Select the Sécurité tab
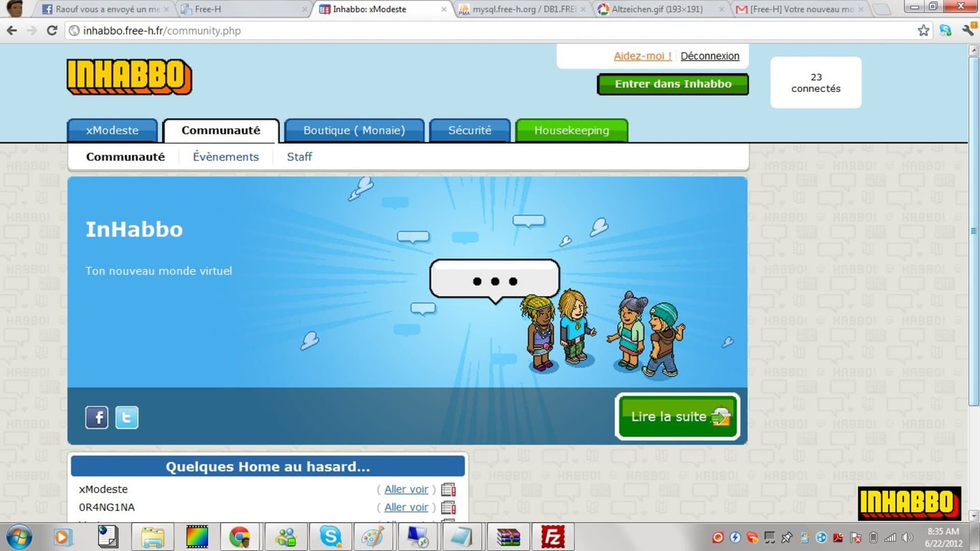The image size is (980, 551). pos(470,130)
